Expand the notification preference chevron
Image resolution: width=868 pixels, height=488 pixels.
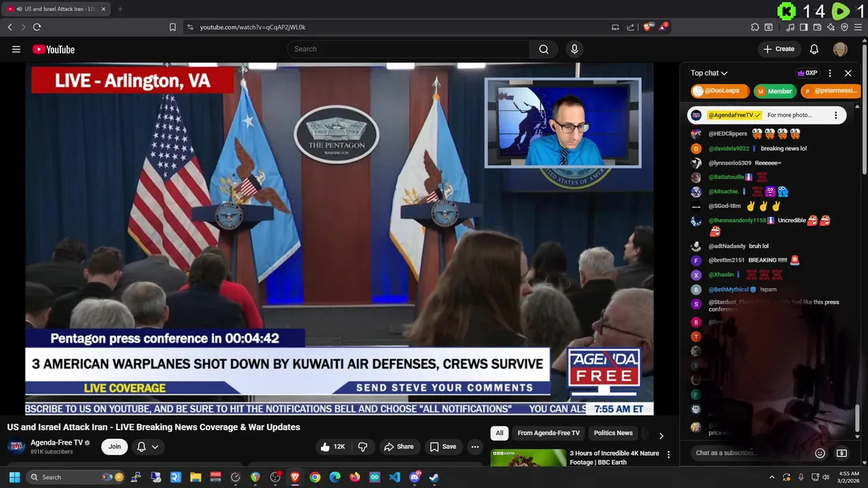[x=155, y=447]
